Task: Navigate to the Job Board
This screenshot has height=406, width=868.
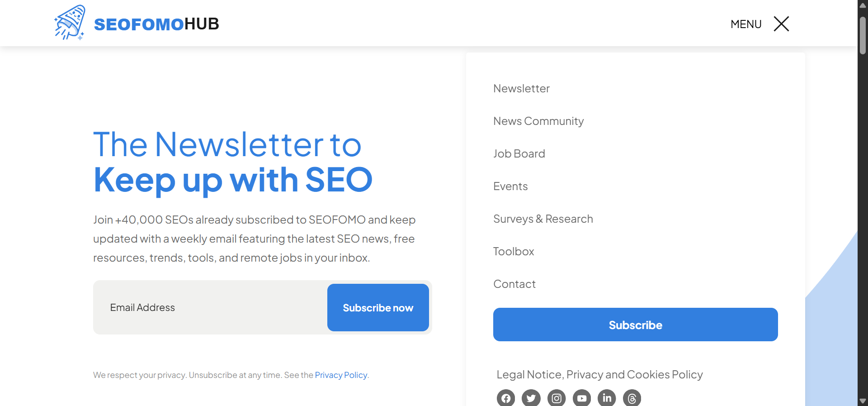Action: tap(519, 153)
